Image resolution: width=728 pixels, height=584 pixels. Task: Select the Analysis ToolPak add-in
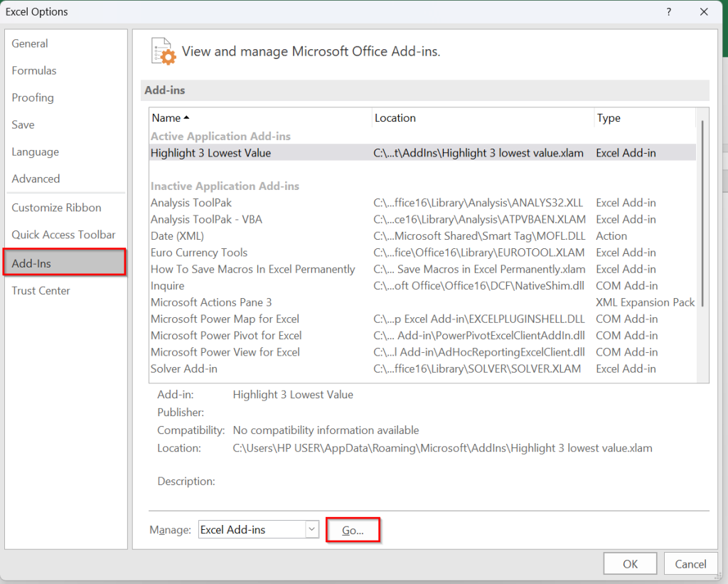191,203
